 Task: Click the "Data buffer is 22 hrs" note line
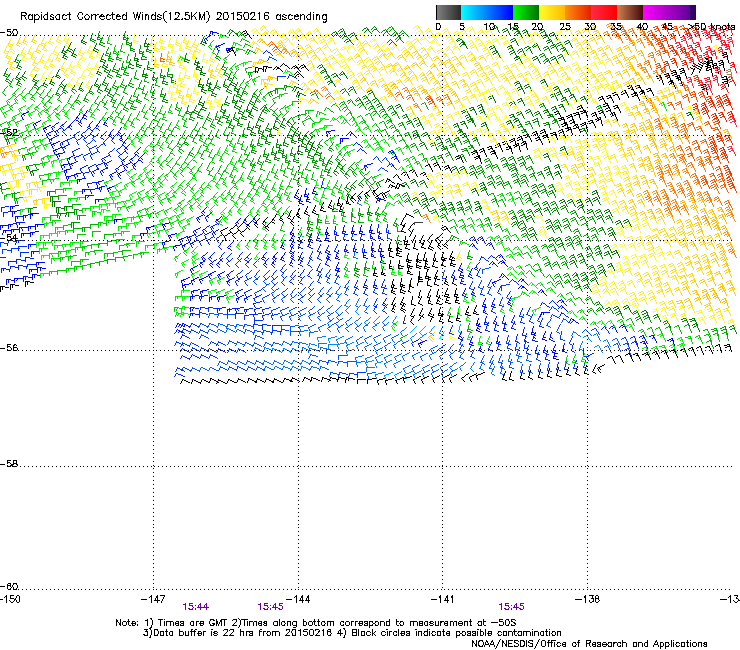pyautogui.click(x=352, y=633)
